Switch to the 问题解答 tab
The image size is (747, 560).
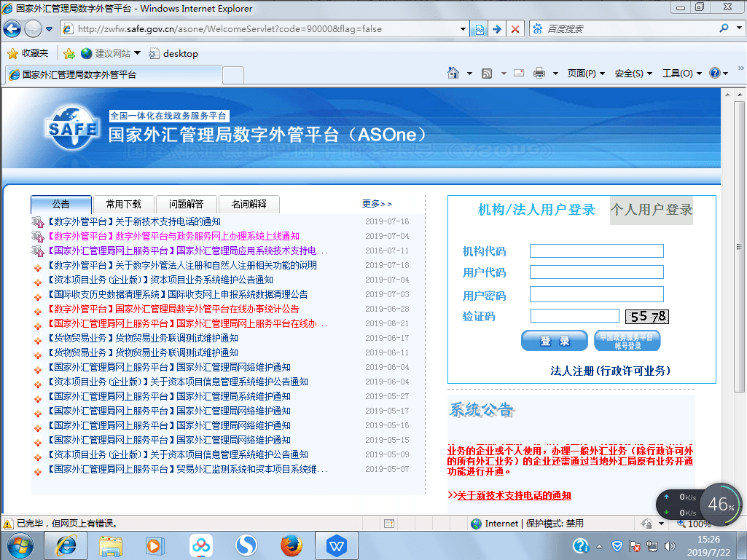click(192, 204)
